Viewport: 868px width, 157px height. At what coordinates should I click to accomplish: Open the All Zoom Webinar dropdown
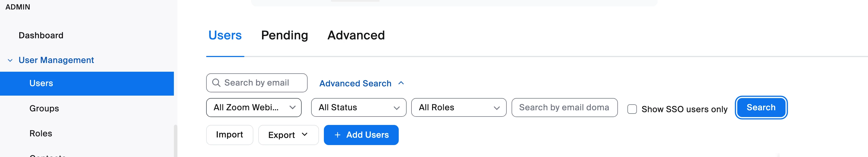click(253, 108)
